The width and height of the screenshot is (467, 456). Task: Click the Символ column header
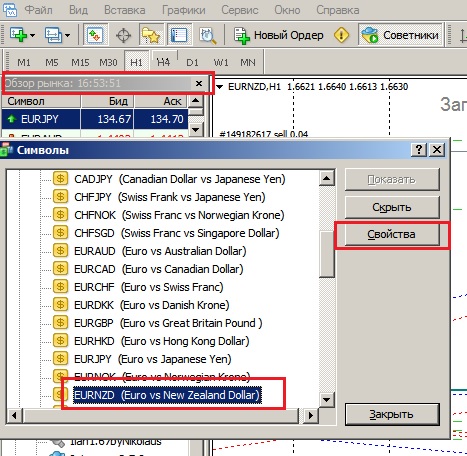coord(41,101)
